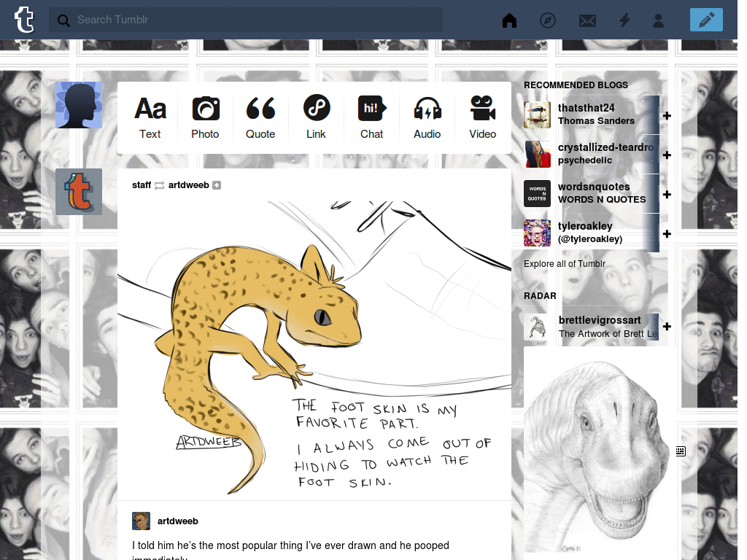This screenshot has height=560, width=747.
Task: Follow thatsthat24 with plus button
Action: tap(667, 116)
